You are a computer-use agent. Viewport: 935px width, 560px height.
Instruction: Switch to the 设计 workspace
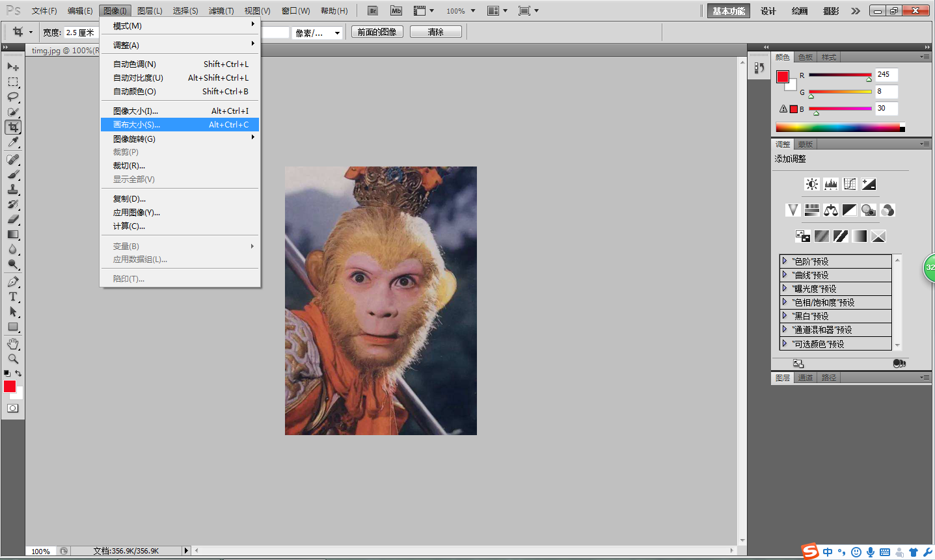coord(768,11)
